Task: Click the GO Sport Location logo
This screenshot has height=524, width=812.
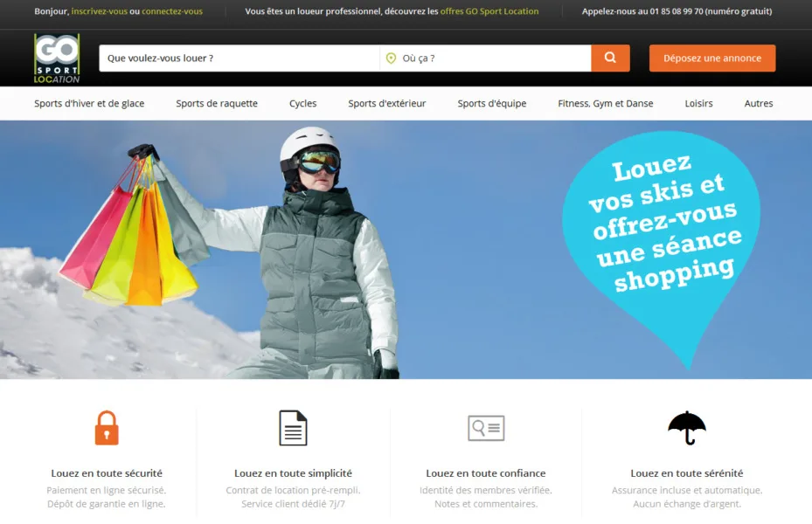Action: (57, 58)
